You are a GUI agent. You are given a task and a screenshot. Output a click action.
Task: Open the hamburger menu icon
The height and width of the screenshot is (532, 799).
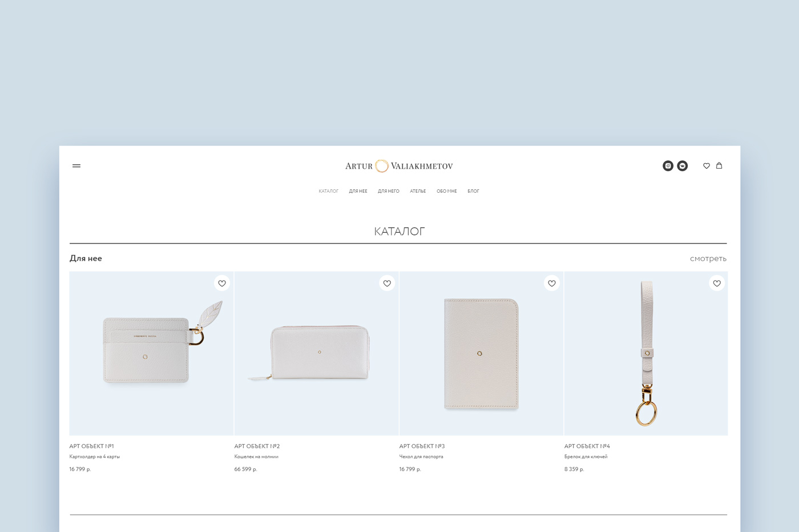click(76, 166)
